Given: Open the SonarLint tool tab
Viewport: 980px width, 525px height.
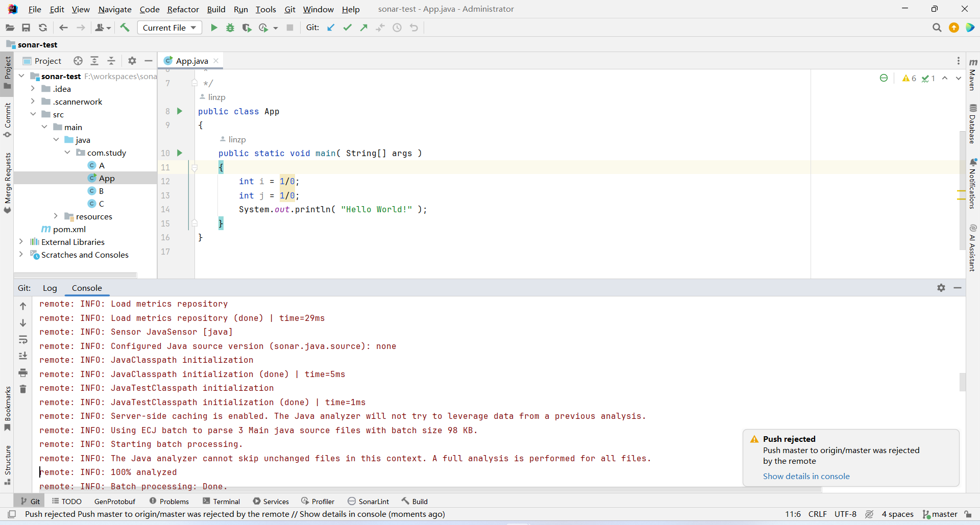Looking at the screenshot, I should click(369, 502).
